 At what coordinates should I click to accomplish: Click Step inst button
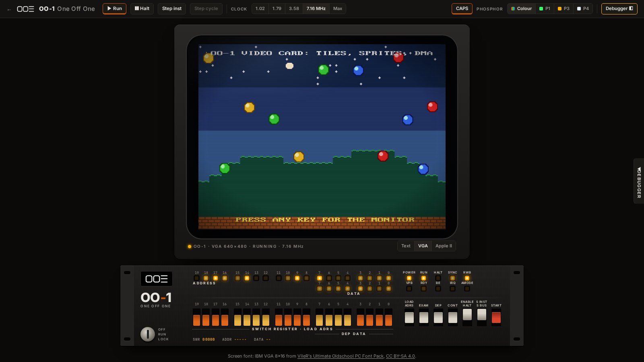172,8
